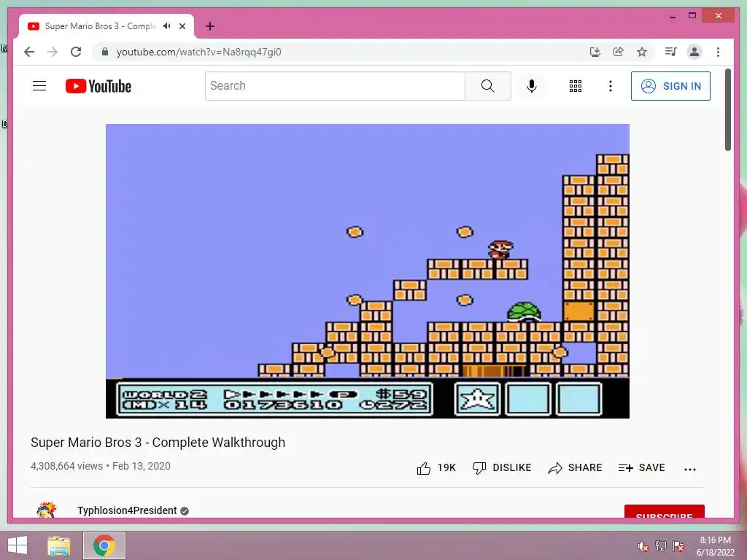The width and height of the screenshot is (747, 560).
Task: Click the address bar URL
Action: 198,52
